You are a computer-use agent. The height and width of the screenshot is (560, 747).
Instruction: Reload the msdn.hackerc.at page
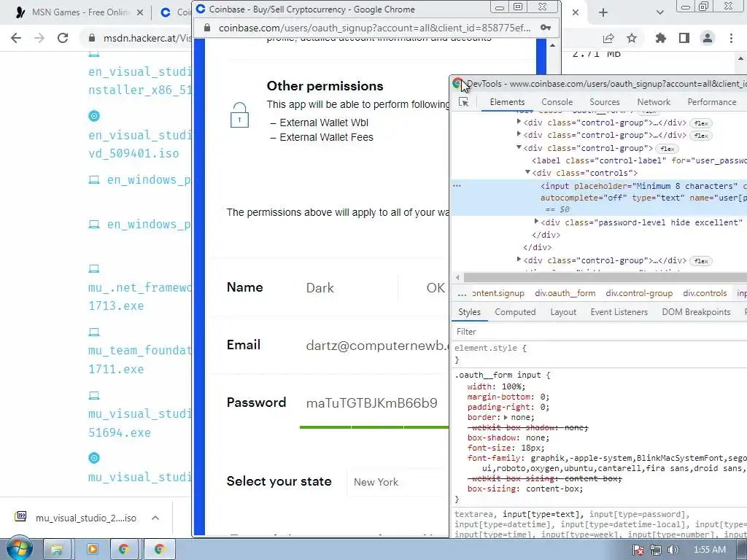coord(63,38)
